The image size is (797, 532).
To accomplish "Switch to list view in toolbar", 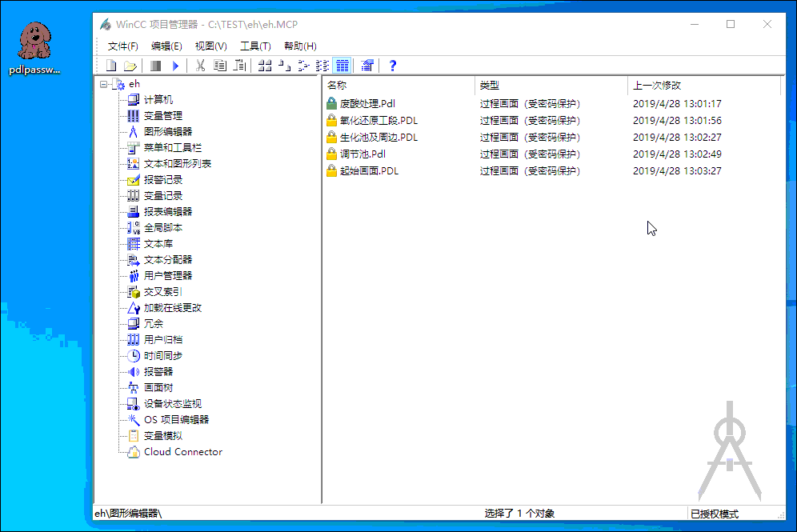I will click(322, 66).
